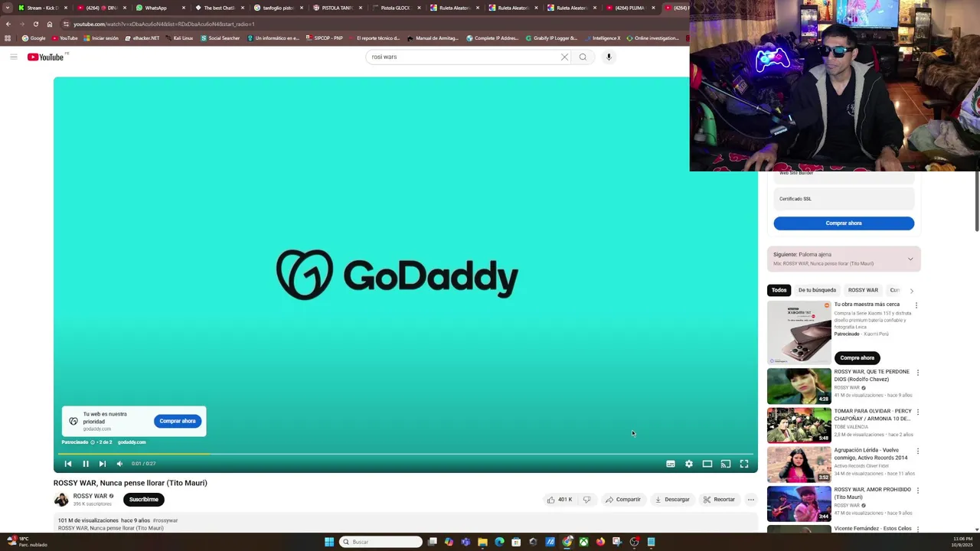This screenshot has height=551, width=980.
Task: Click the browser back arrow
Action: pyautogui.click(x=8, y=24)
